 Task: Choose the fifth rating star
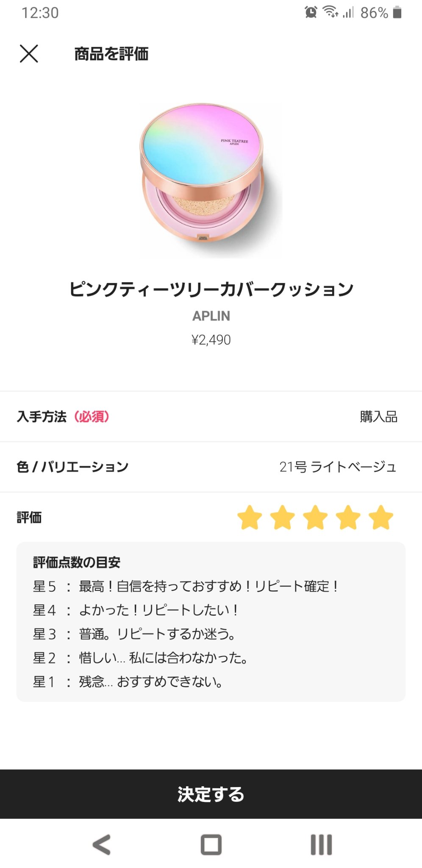381,517
